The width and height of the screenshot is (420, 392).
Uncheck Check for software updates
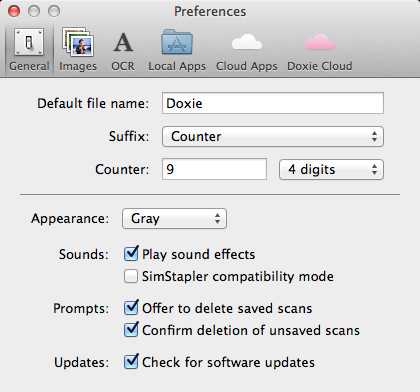pyautogui.click(x=131, y=362)
